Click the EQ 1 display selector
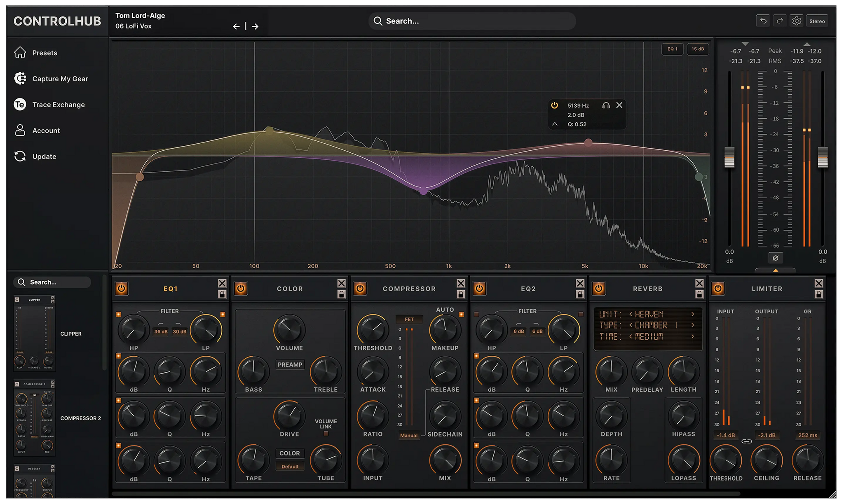The height and width of the screenshot is (504, 844). (x=672, y=49)
